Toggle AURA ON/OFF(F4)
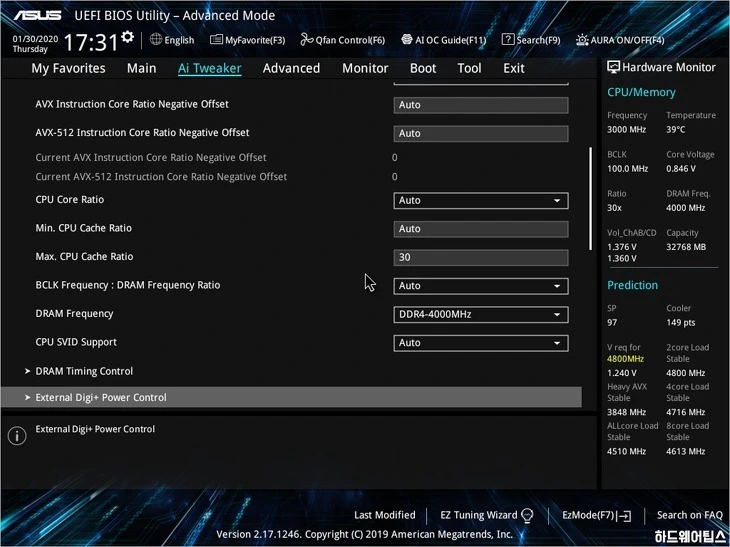Screen dimensions: 730x547 [620, 40]
